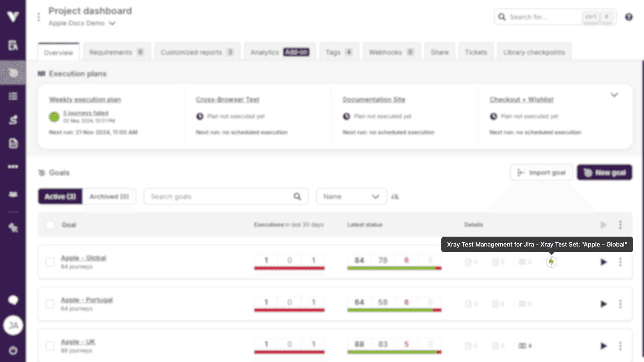Click the New goal button
The width and height of the screenshot is (644, 362).
[x=604, y=173]
